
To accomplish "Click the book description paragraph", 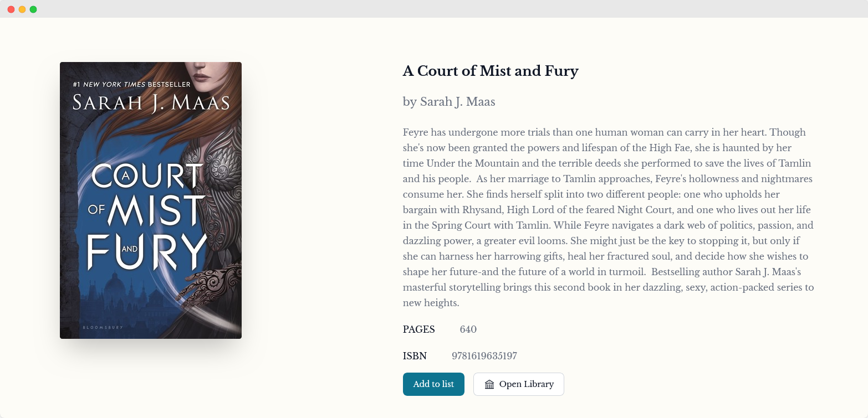I will (608, 218).
